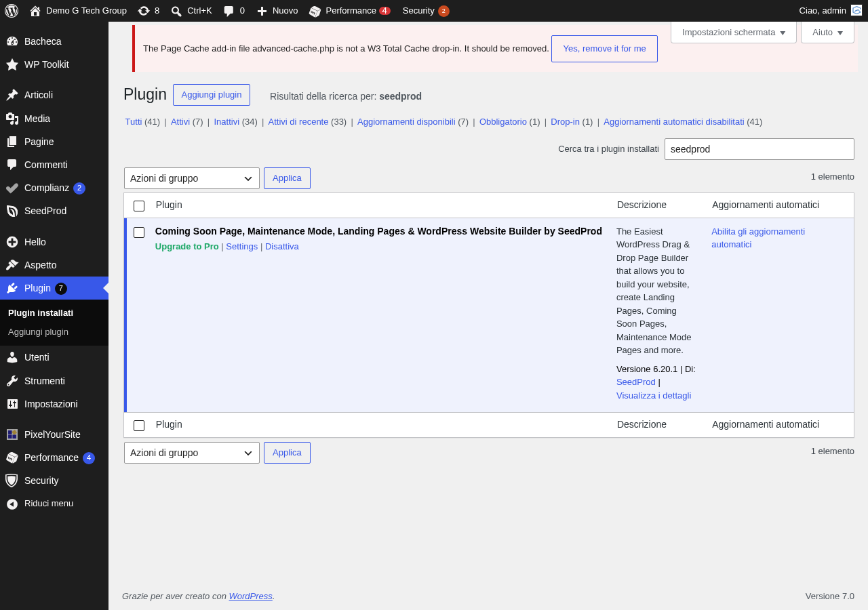
Task: Click the plus icon next to Nuovo
Action: (x=262, y=11)
